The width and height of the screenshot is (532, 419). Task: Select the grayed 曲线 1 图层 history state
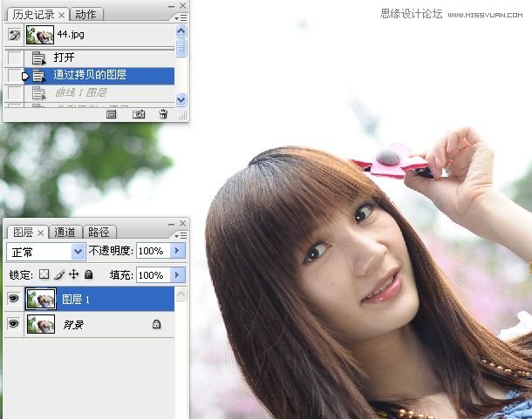pos(99,92)
